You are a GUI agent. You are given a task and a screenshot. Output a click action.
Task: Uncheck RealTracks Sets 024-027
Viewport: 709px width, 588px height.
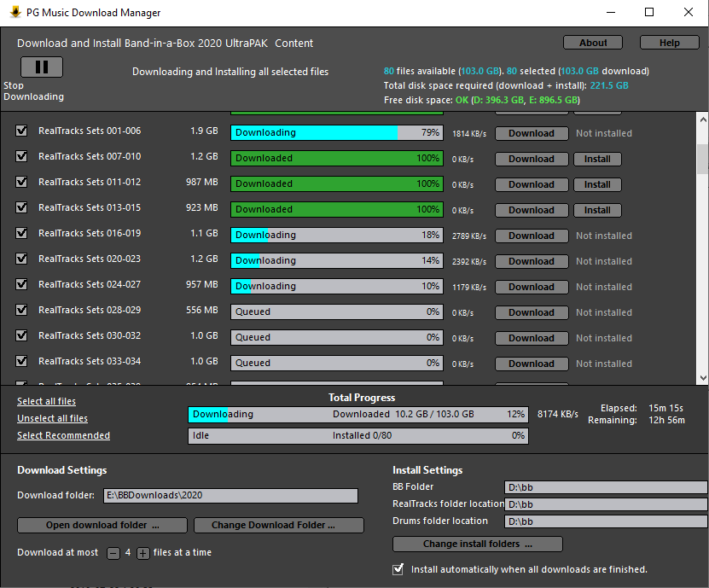(x=21, y=284)
